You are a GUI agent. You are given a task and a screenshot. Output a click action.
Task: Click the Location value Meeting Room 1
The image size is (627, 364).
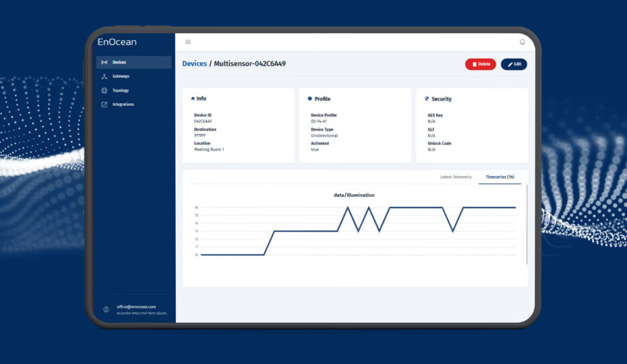pos(209,150)
